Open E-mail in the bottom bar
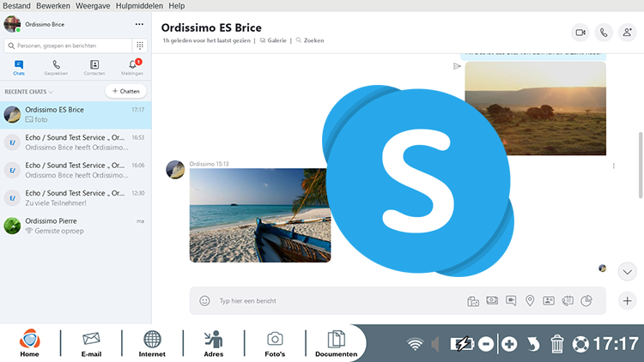 (x=91, y=343)
